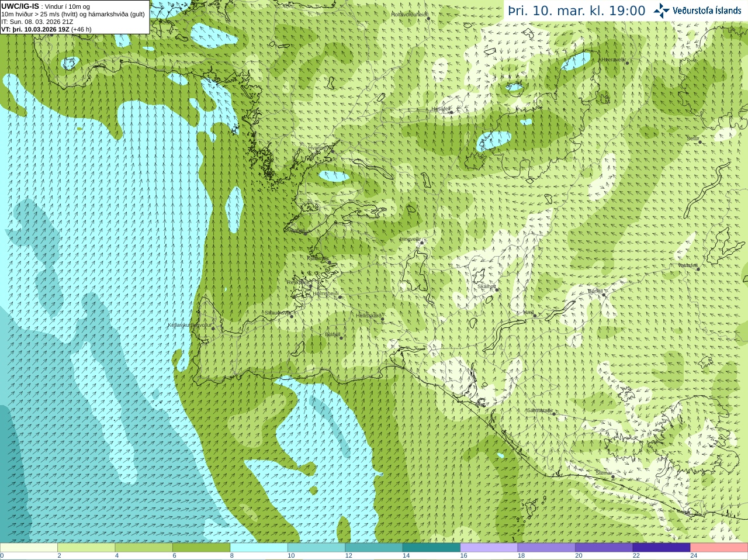Click the legend tick value 16
The image size is (748, 560).
point(463,556)
